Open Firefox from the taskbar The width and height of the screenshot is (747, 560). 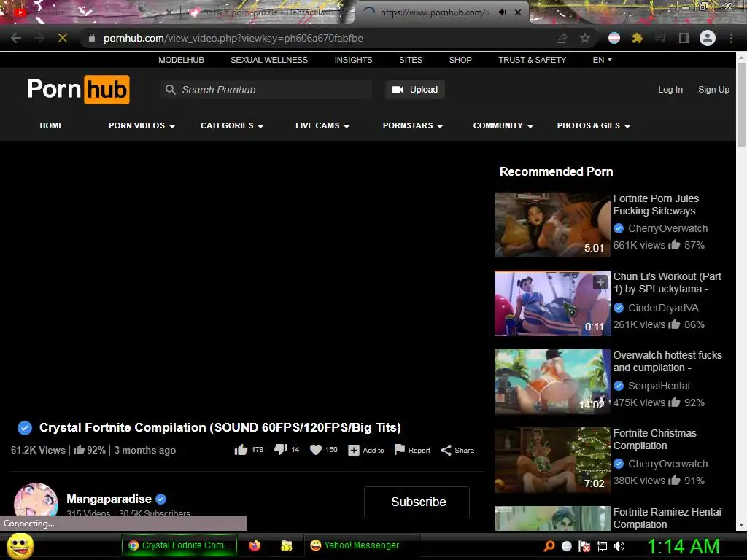pyautogui.click(x=255, y=545)
